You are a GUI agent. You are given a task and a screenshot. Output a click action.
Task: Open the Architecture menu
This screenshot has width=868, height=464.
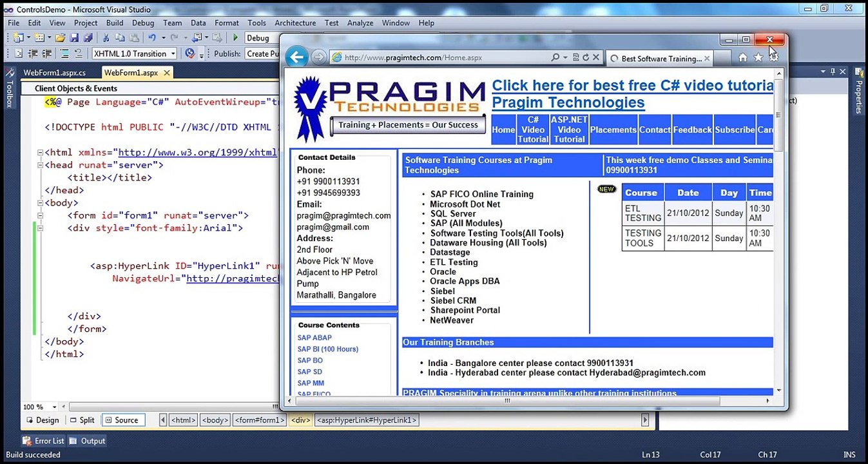(x=295, y=23)
